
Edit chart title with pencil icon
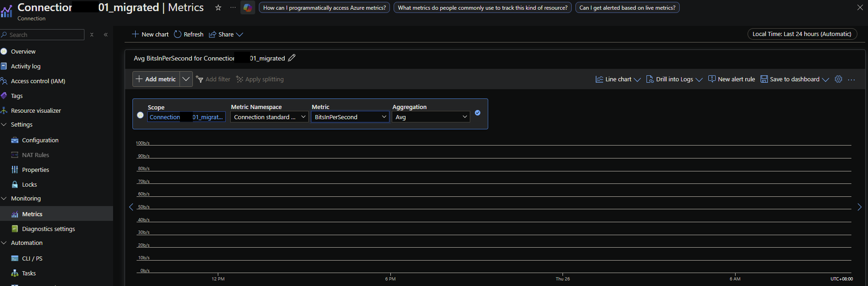click(292, 58)
